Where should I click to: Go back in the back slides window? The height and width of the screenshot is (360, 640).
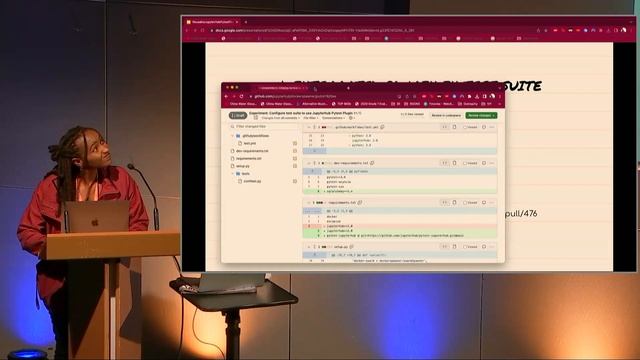click(187, 30)
